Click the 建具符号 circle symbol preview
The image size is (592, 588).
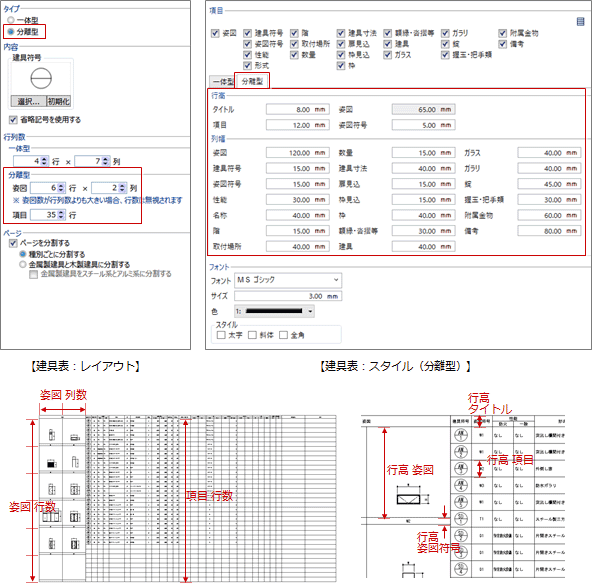pos(41,78)
